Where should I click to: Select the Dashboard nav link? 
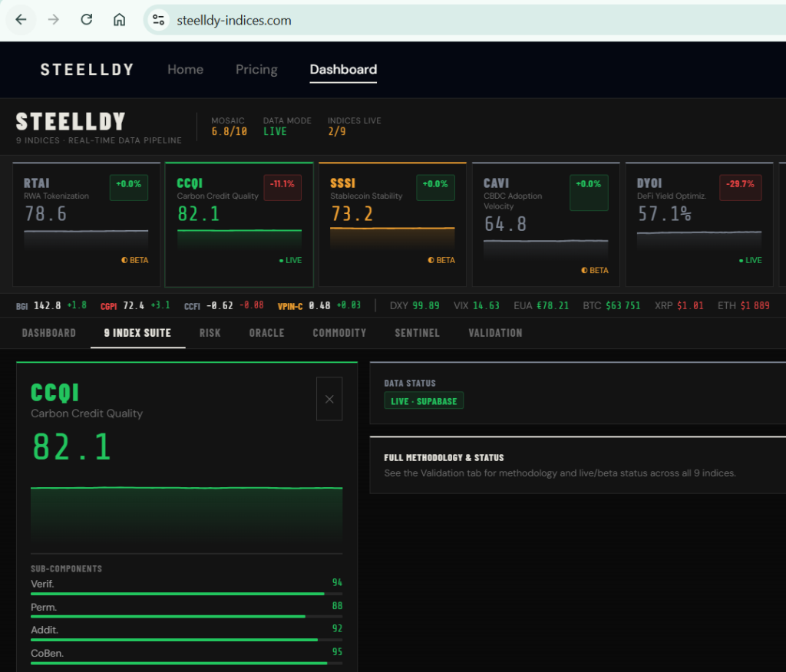click(343, 70)
